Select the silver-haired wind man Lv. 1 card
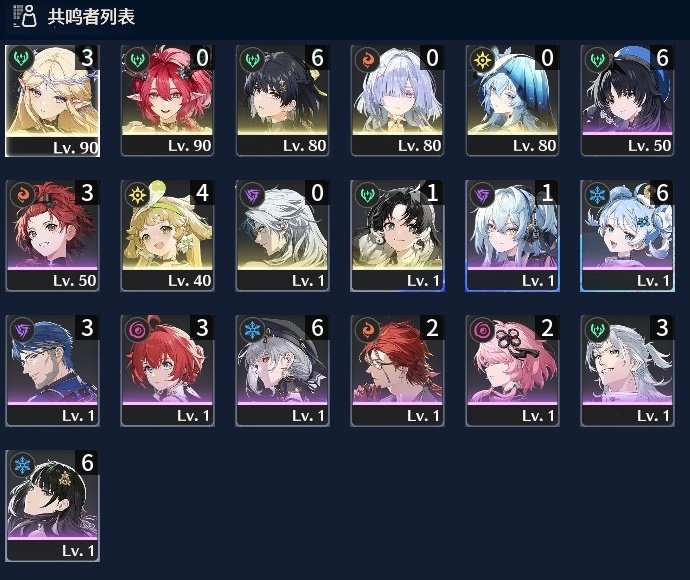This screenshot has width=690, height=580. [628, 371]
